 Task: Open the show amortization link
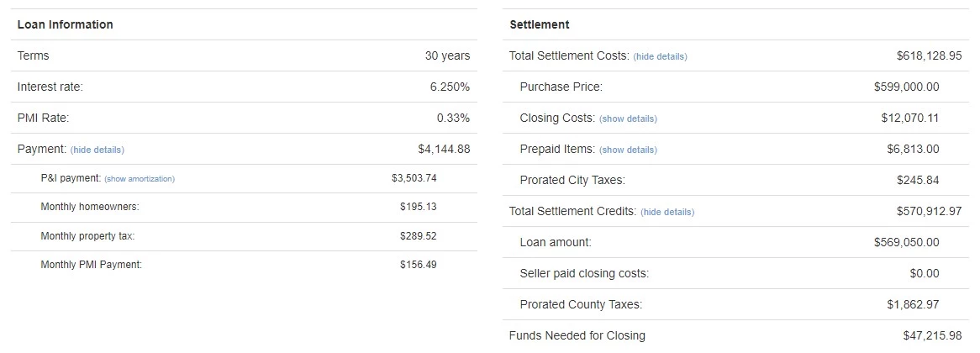(x=140, y=179)
